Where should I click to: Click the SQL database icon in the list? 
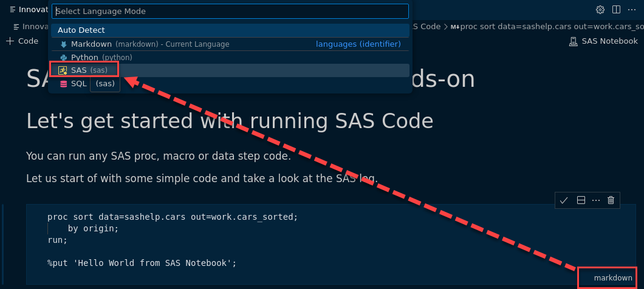pos(63,84)
